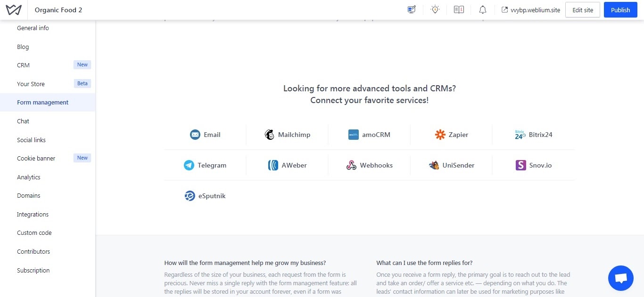Click the Zapier orange asterisk icon

(440, 135)
